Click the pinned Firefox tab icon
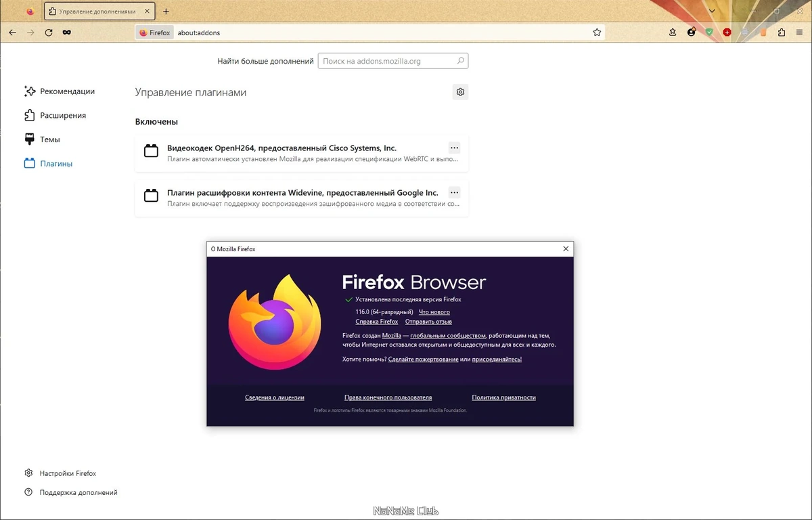 30,12
